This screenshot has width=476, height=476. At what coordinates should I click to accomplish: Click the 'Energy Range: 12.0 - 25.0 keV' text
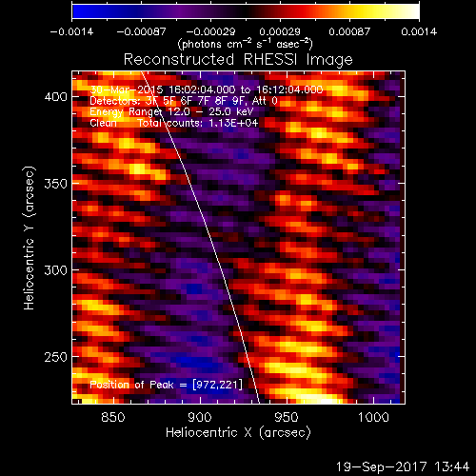[x=171, y=111]
